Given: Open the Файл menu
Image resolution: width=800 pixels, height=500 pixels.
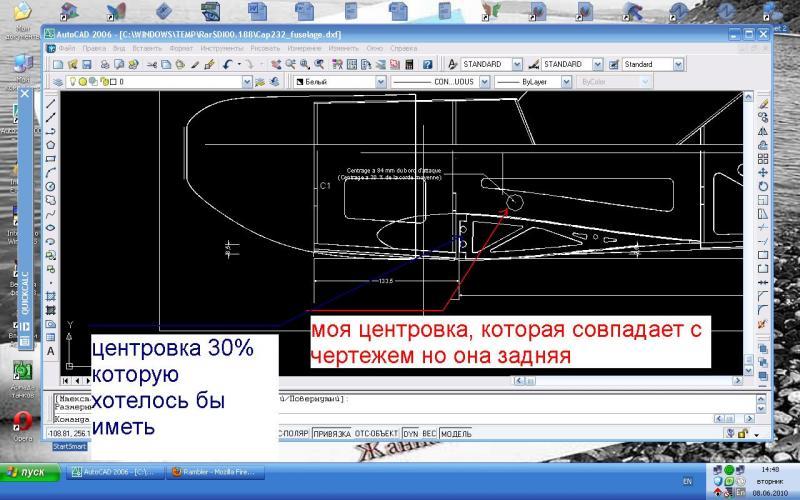Looking at the screenshot, I should click(68, 48).
